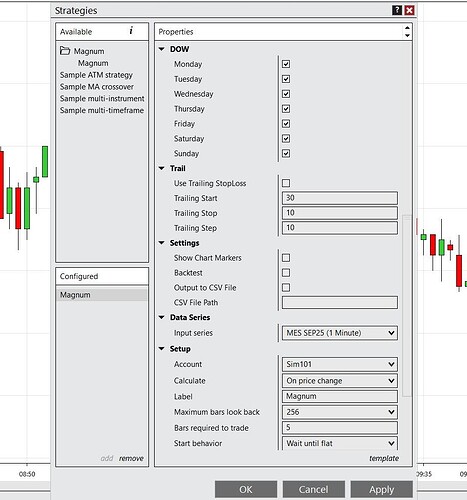Click the info icon beside Available
This screenshot has height=500, width=467.
tap(131, 31)
